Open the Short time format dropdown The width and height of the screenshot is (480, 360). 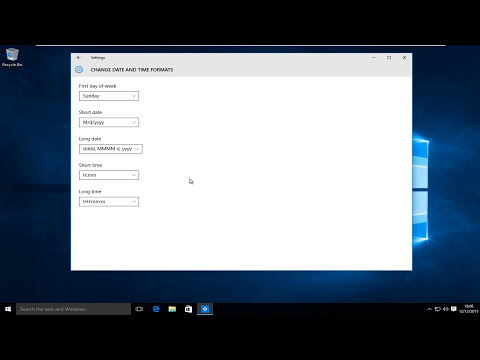pos(109,175)
